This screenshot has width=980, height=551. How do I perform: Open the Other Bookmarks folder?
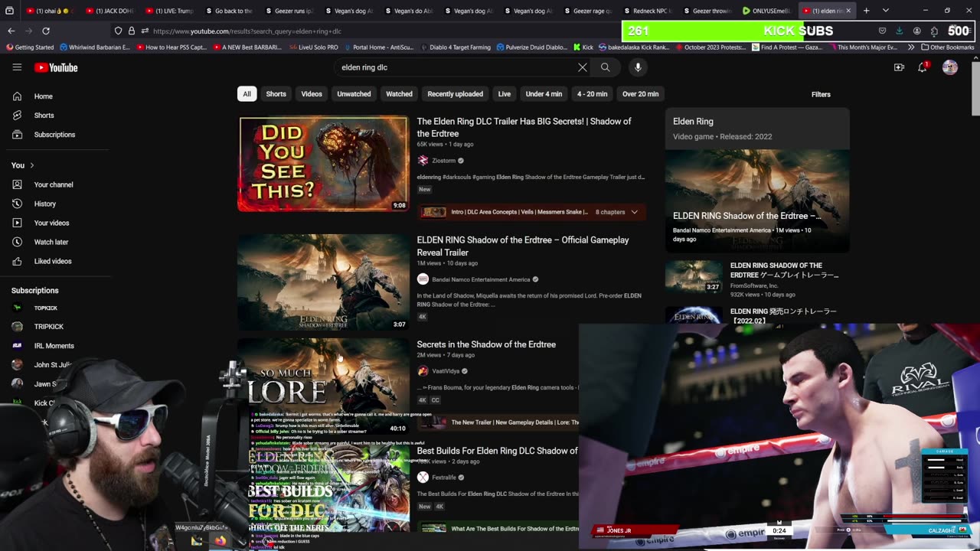click(947, 47)
